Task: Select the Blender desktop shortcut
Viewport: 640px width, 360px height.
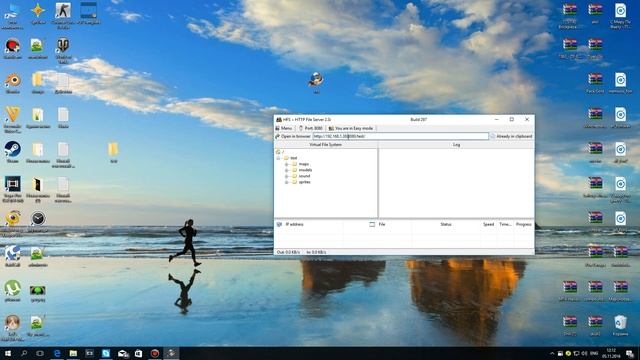Action: click(12, 83)
